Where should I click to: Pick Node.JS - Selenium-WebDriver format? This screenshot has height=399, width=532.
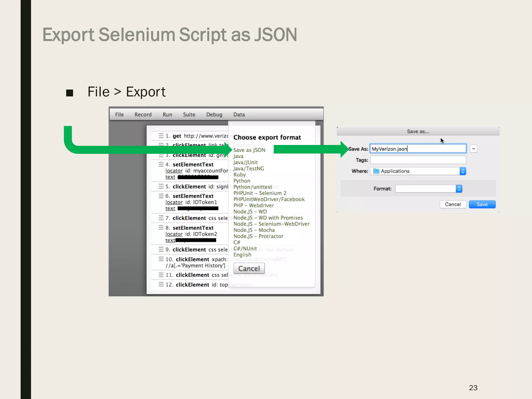coord(271,224)
